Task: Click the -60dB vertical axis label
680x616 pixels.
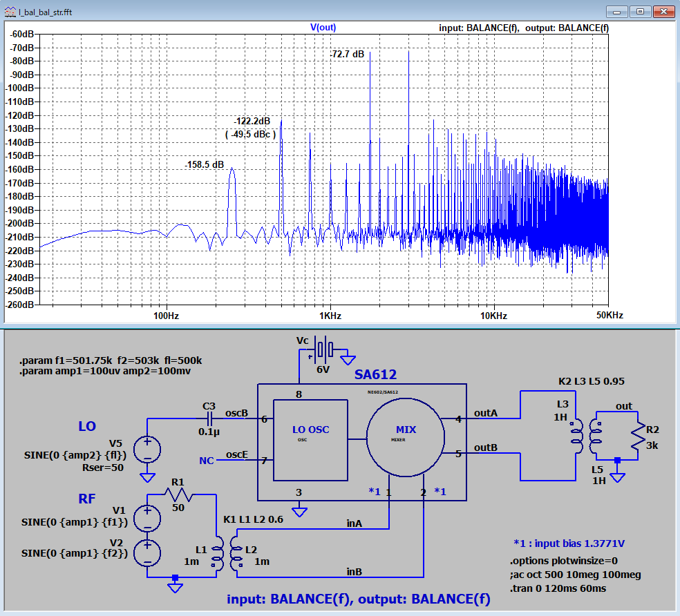Action: coord(21,35)
